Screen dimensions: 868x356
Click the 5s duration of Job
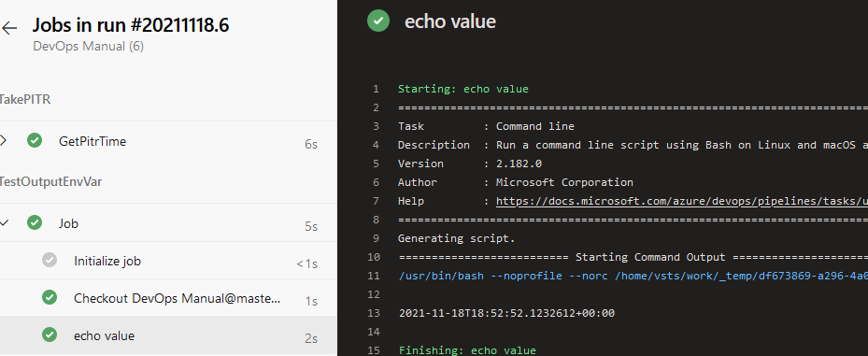tap(311, 226)
